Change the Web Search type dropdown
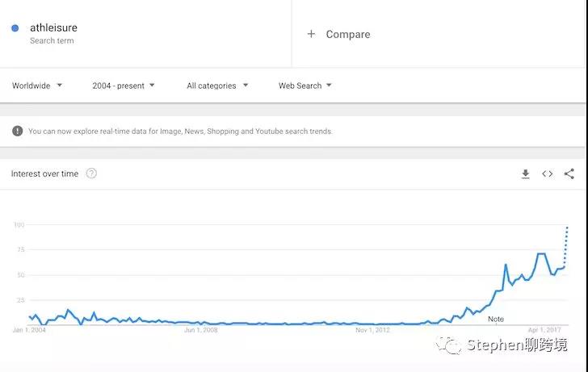588x372 pixels. (304, 86)
